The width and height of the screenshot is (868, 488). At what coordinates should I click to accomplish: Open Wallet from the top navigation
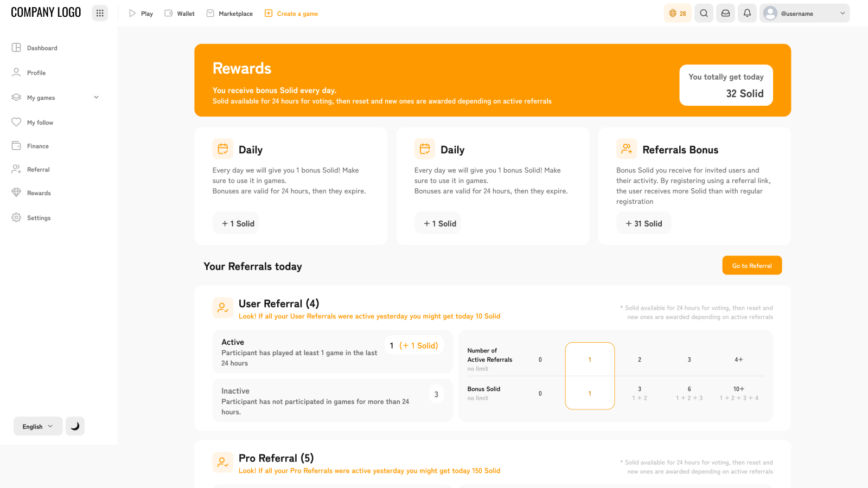point(180,14)
